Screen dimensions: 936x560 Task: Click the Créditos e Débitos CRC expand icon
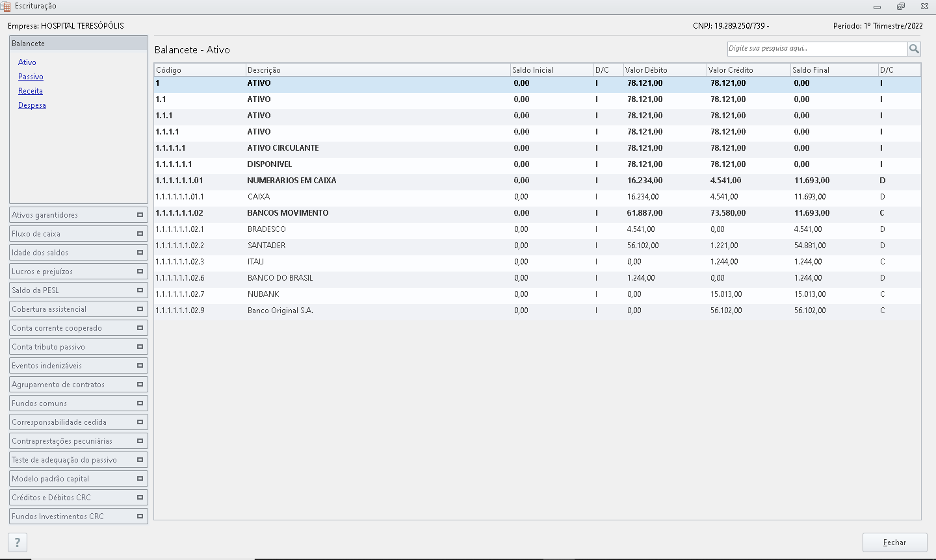pos(140,498)
